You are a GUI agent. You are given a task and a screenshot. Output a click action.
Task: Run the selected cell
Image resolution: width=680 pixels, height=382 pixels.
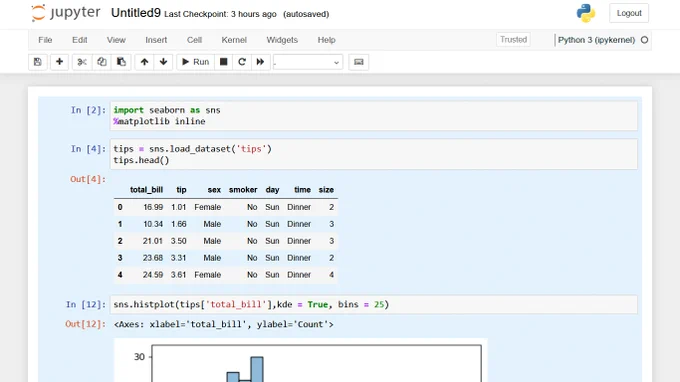195,62
